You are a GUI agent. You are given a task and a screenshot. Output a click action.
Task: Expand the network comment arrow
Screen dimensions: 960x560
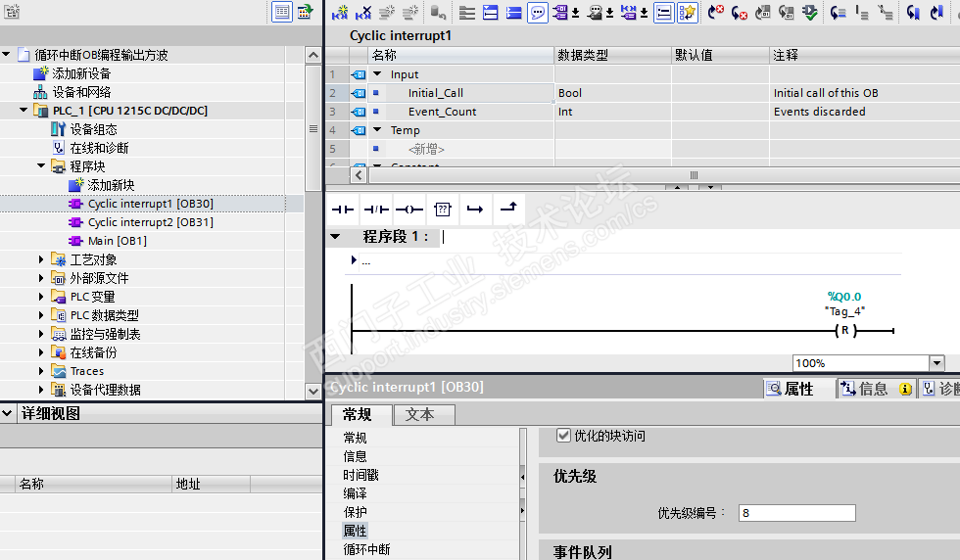354,260
